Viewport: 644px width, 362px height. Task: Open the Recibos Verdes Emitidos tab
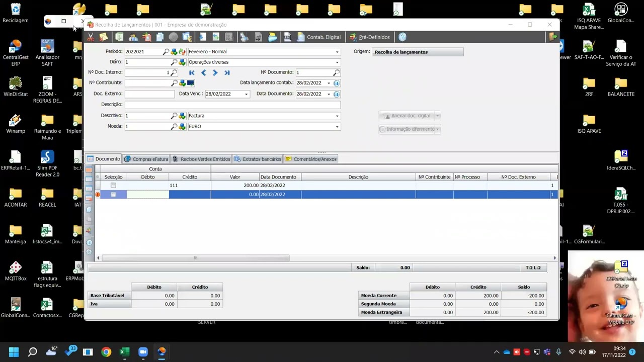[201, 159]
